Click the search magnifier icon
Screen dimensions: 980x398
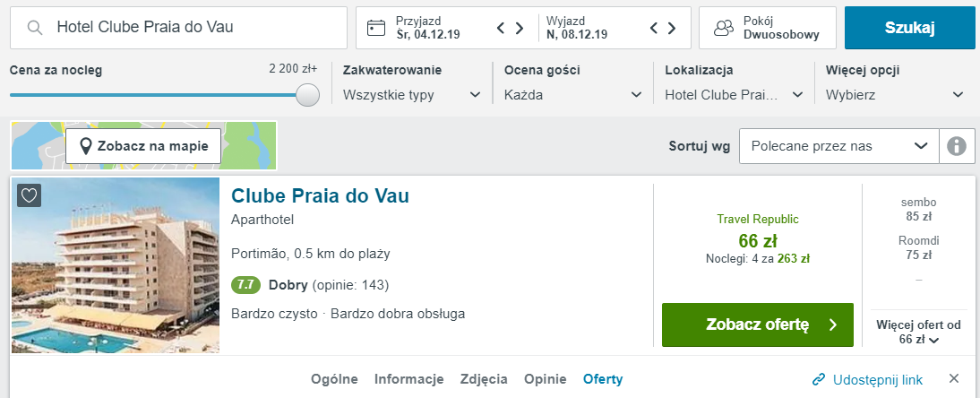[35, 28]
